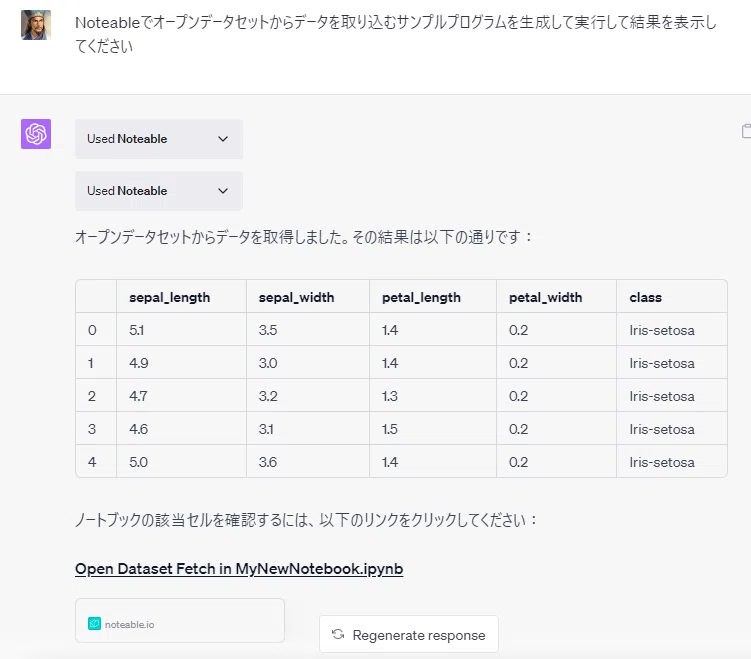Image resolution: width=751 pixels, height=659 pixels.
Task: Click the user prompt text about Noteable
Action: pos(396,34)
